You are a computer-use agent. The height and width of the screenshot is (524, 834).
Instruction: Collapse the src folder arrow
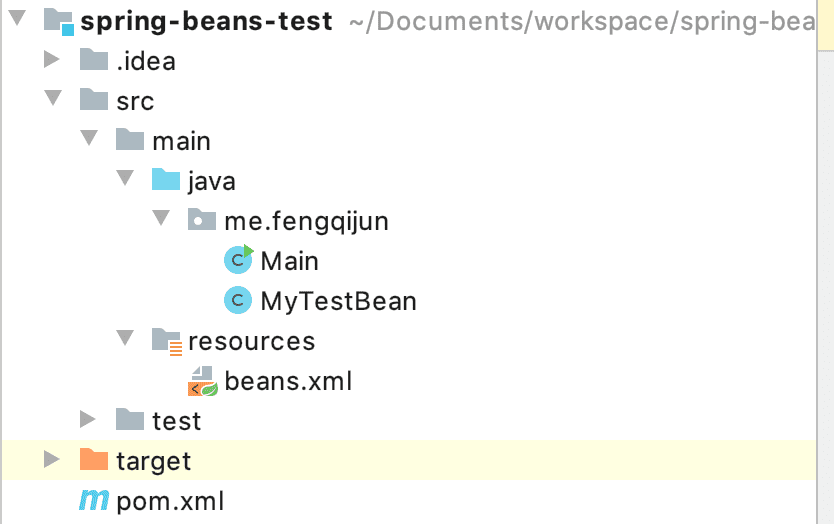click(52, 101)
